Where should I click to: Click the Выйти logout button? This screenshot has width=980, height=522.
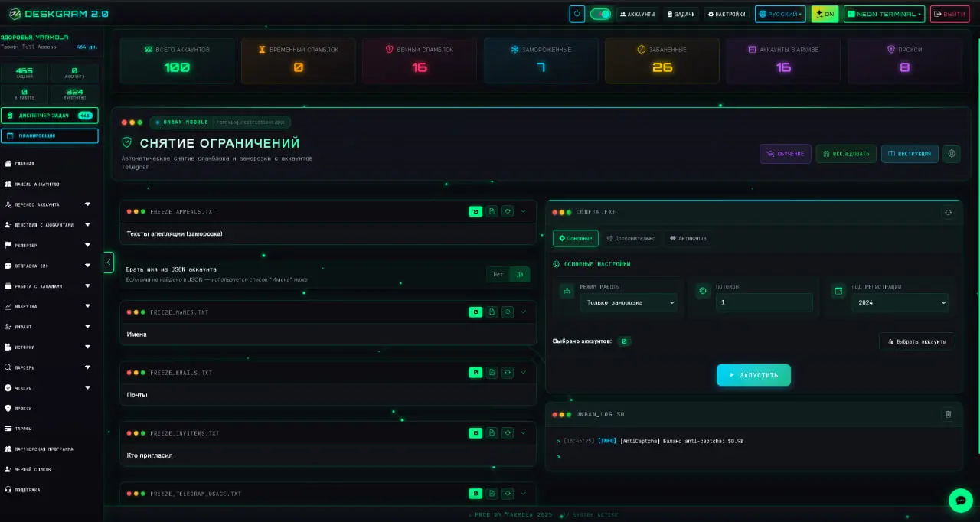click(x=949, y=14)
